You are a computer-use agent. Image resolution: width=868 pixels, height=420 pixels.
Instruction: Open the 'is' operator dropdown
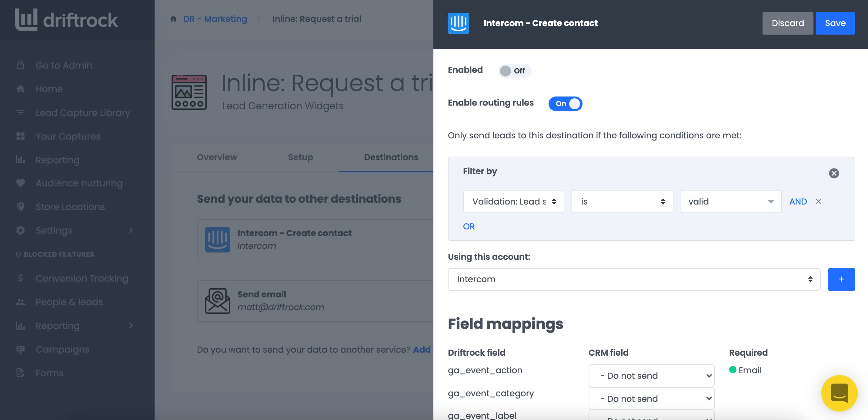tap(622, 202)
